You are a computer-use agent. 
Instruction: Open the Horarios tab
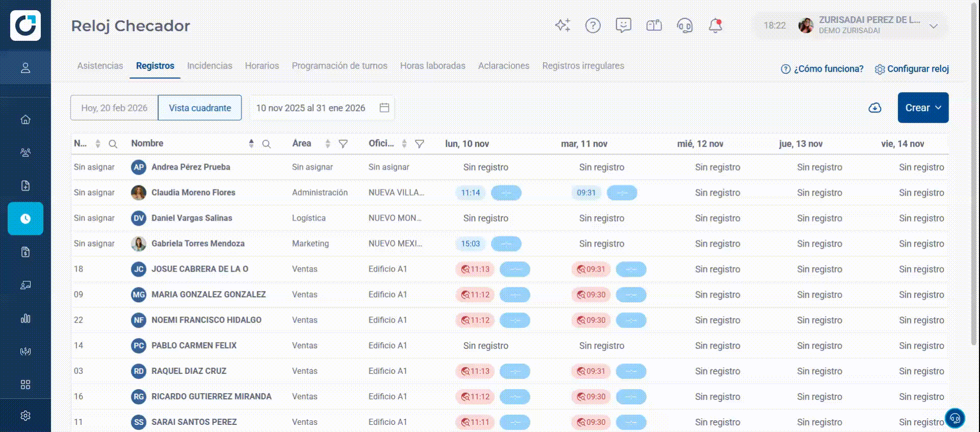tap(262, 66)
